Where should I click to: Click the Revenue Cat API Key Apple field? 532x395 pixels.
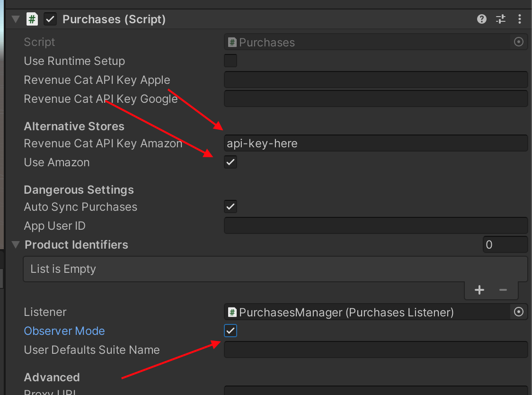[375, 80]
